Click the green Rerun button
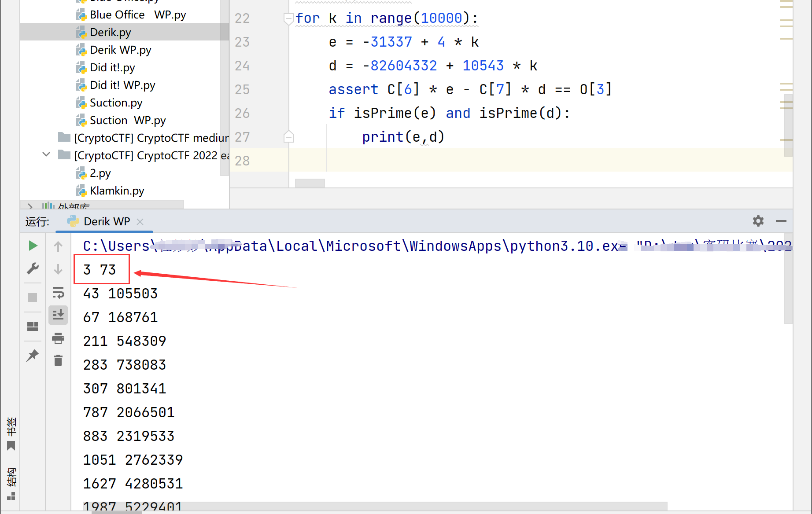The image size is (812, 514). 33,246
